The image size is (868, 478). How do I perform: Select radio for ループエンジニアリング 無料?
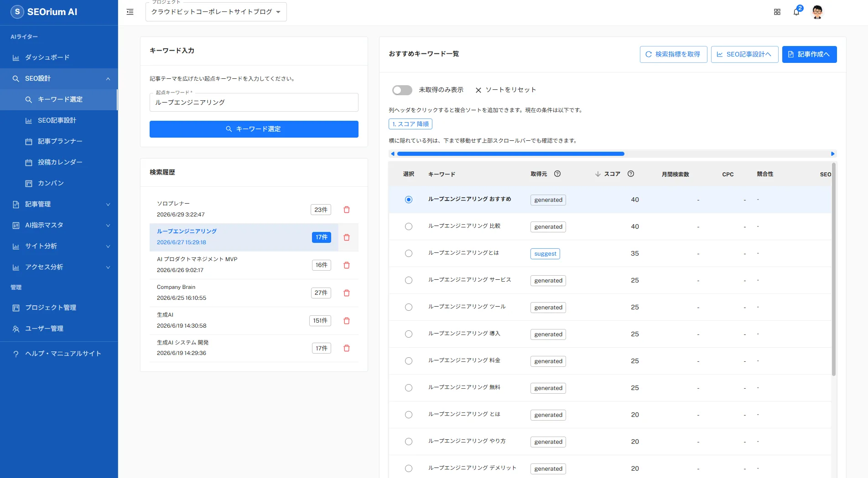[x=409, y=388]
